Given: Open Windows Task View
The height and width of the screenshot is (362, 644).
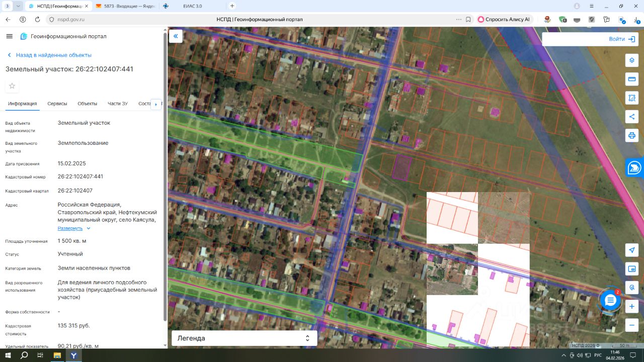Looking at the screenshot, I should pyautogui.click(x=40, y=355).
